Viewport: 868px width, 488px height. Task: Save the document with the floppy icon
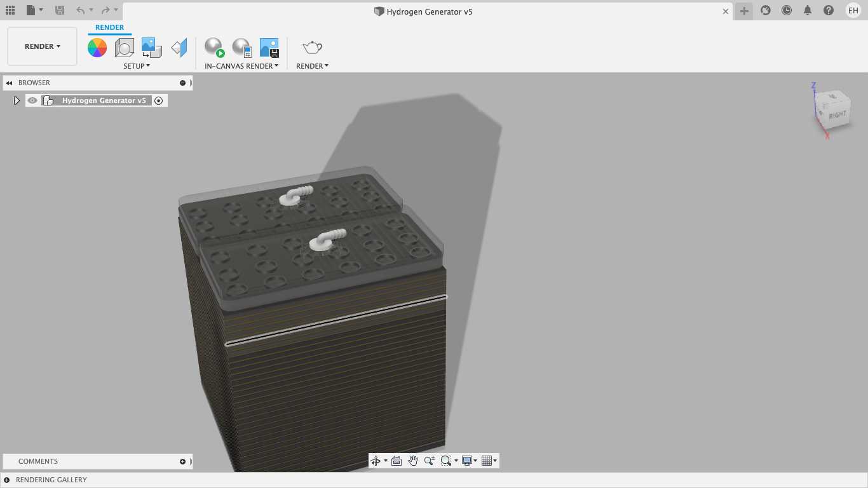(60, 10)
